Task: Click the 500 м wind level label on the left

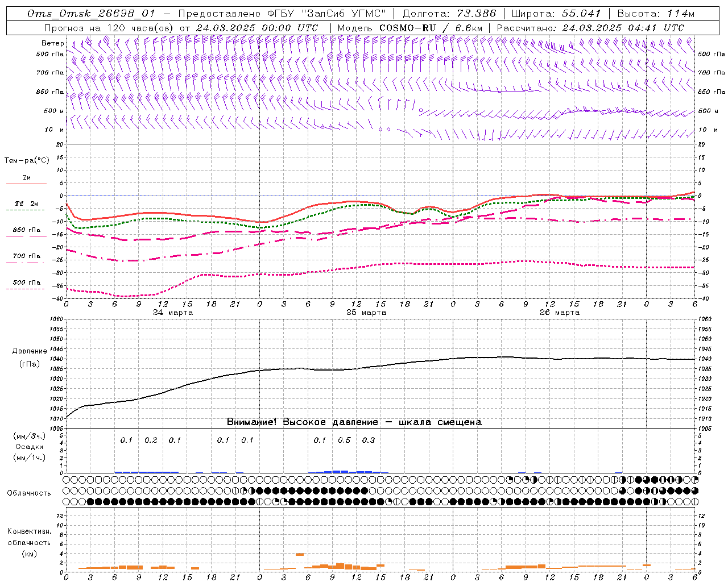Action: (x=54, y=111)
